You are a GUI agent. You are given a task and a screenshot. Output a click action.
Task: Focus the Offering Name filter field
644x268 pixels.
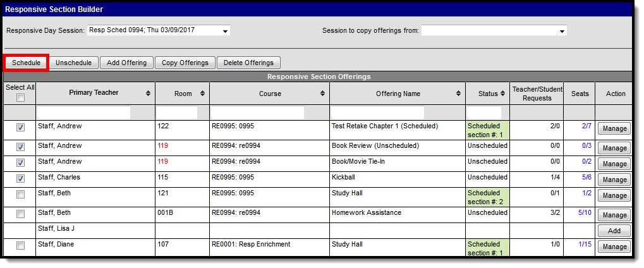coord(377,113)
